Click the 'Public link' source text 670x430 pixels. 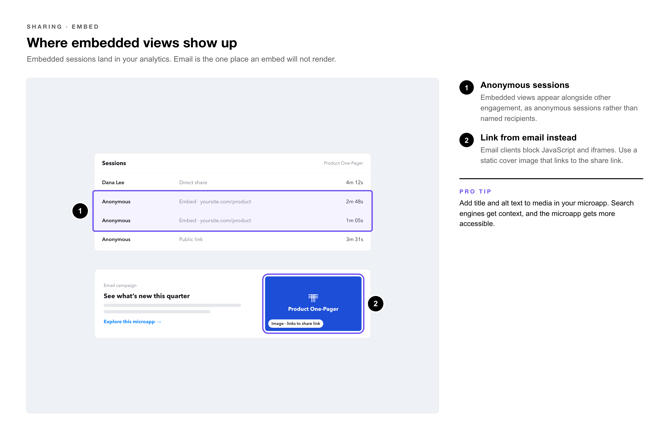pyautogui.click(x=191, y=239)
